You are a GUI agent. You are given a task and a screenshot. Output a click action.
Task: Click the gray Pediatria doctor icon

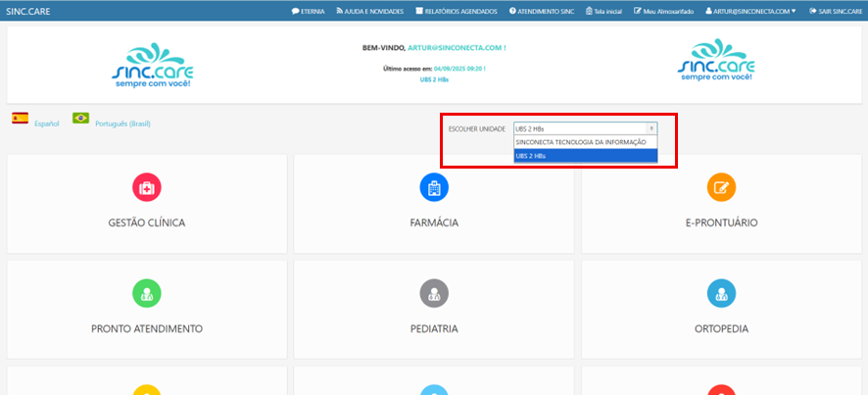coord(434,293)
